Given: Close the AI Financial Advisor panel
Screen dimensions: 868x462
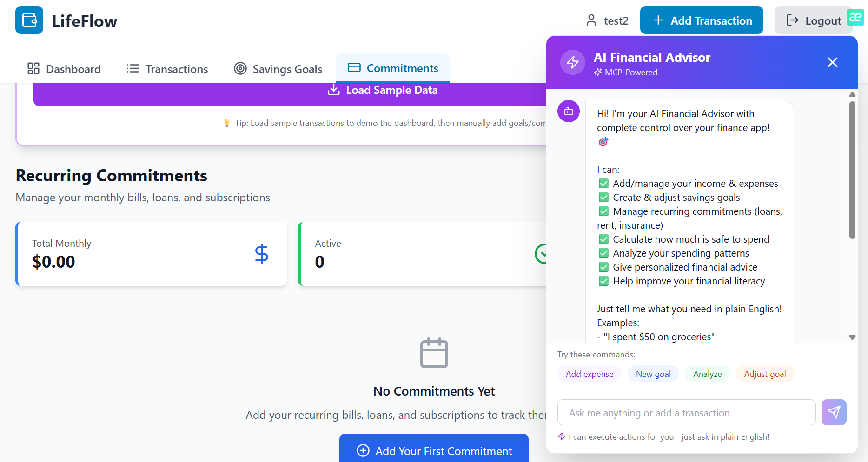Looking at the screenshot, I should (833, 62).
